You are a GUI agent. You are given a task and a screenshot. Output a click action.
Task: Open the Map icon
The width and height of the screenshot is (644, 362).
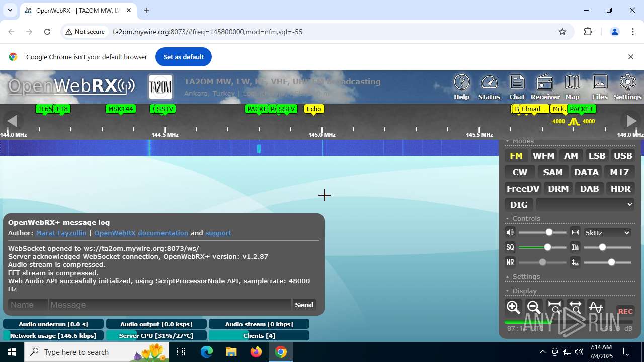click(x=572, y=87)
